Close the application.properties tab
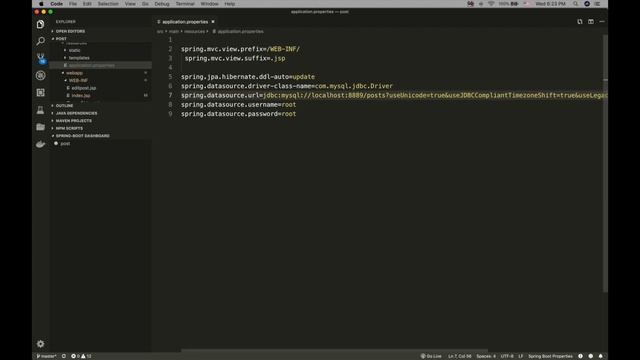 (213, 22)
